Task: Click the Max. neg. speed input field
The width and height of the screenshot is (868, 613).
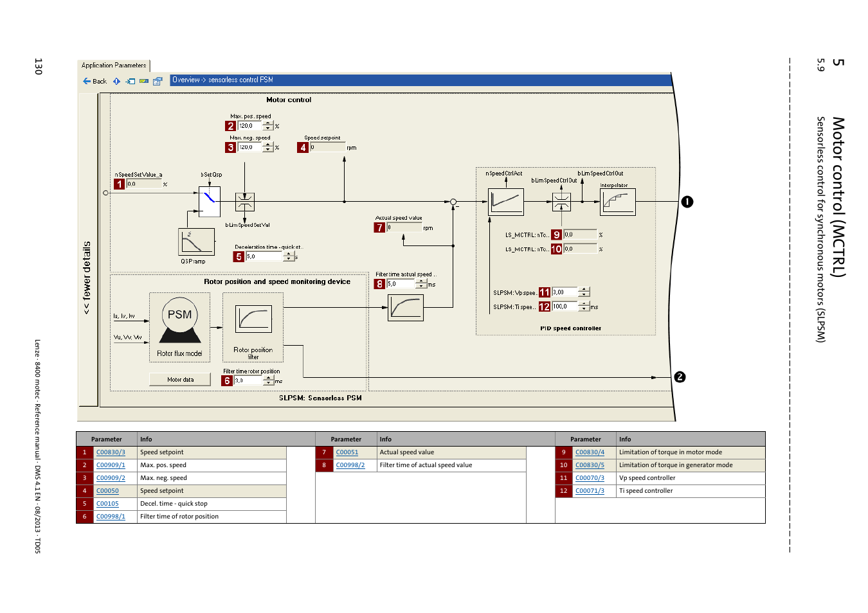Action: pyautogui.click(x=251, y=147)
